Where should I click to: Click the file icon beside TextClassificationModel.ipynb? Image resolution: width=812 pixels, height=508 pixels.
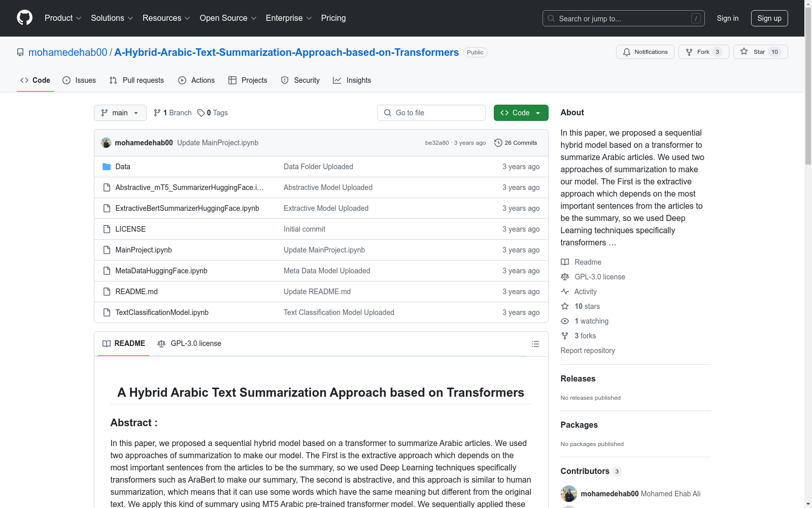coord(107,312)
